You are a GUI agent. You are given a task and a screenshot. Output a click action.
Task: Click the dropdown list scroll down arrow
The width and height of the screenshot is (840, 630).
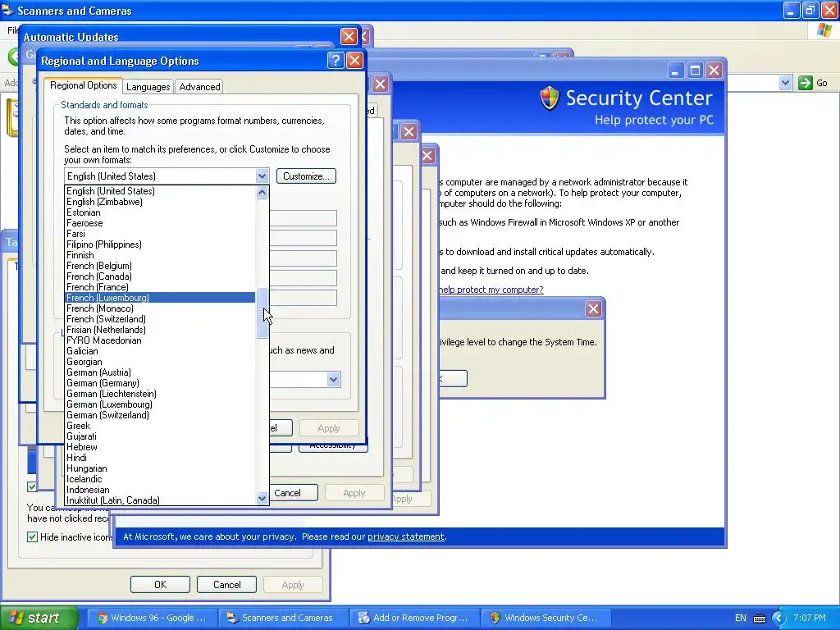click(262, 498)
